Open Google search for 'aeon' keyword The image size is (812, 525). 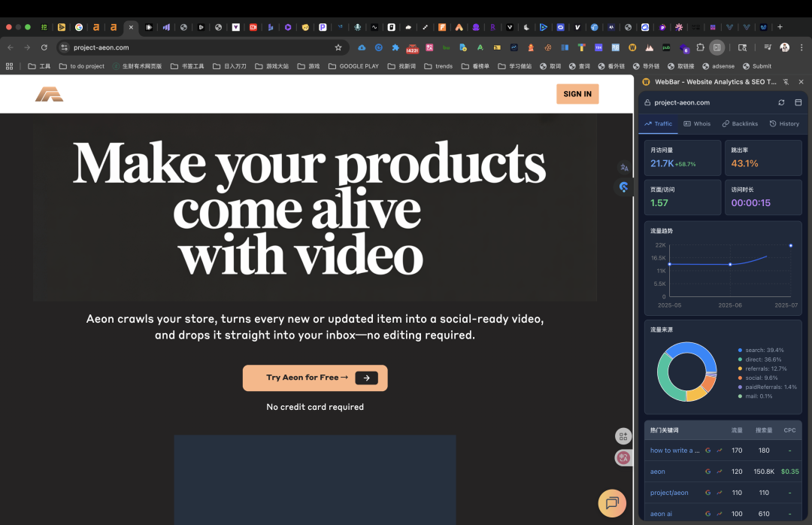coord(708,472)
